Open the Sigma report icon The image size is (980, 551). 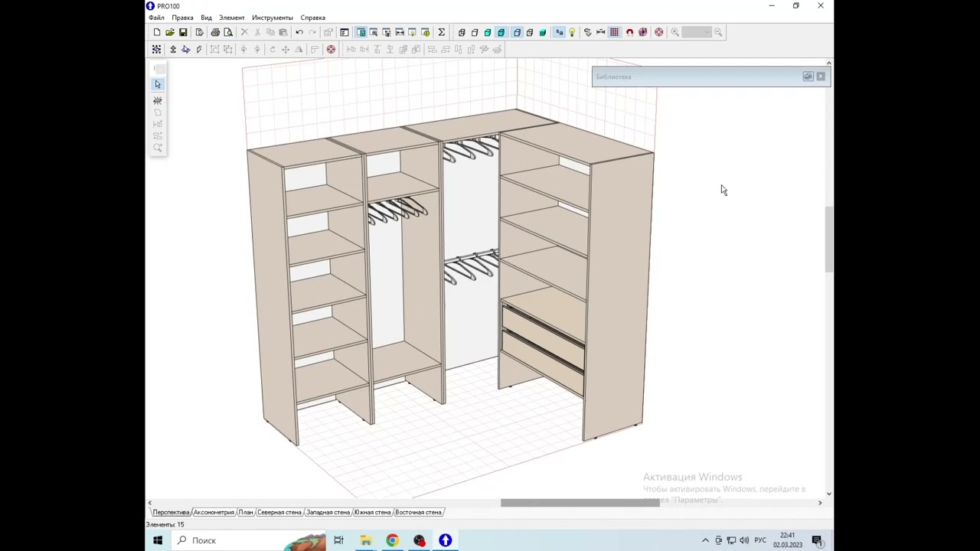[441, 32]
